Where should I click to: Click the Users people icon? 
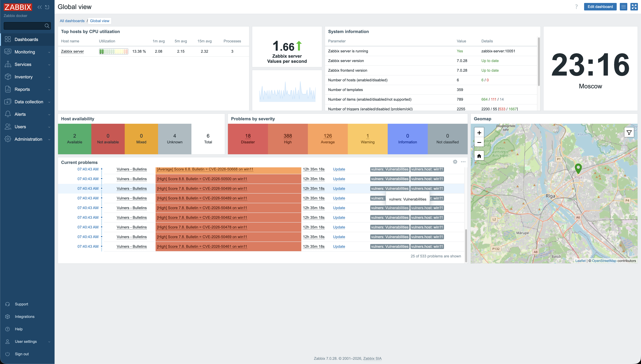pyautogui.click(x=8, y=127)
